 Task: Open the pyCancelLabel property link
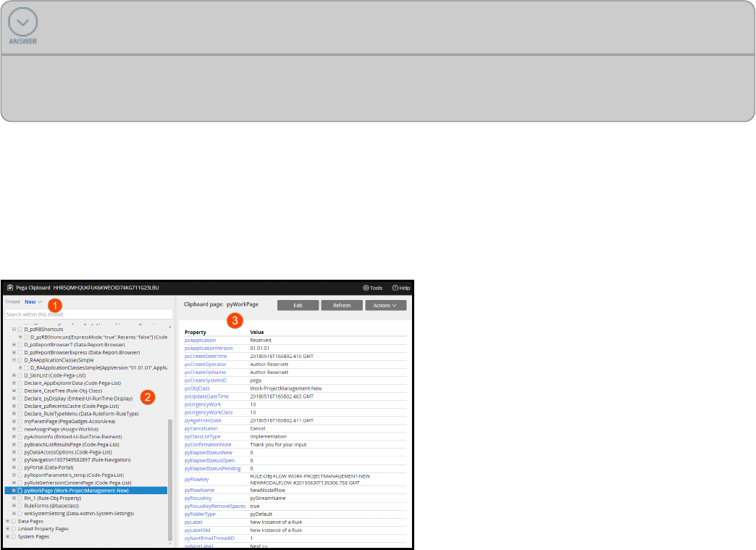201,428
